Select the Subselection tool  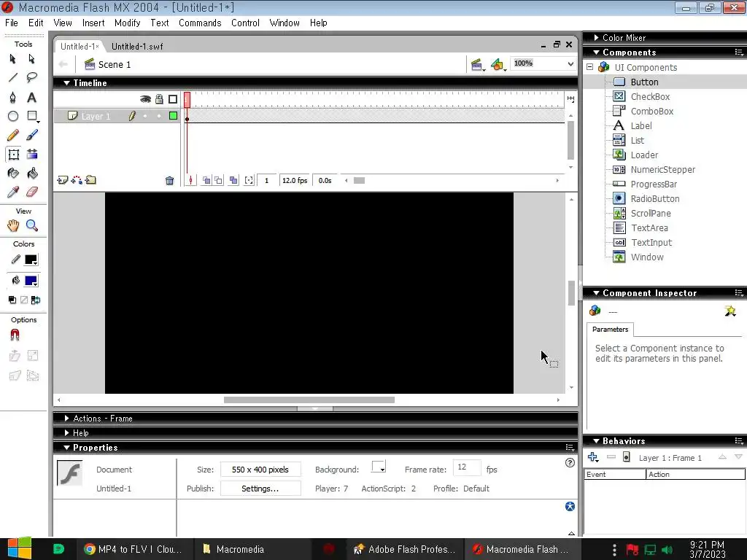[32, 58]
